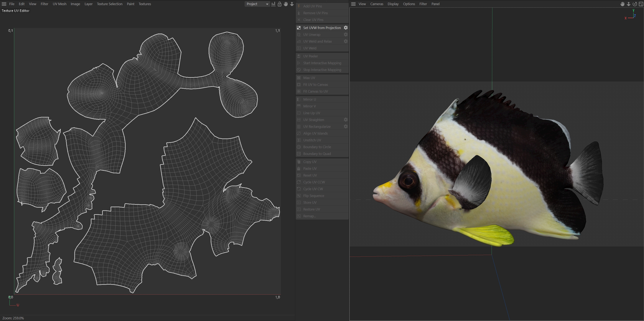Toggle the Texture Selection menu item
The image size is (644, 321).
tap(110, 4)
